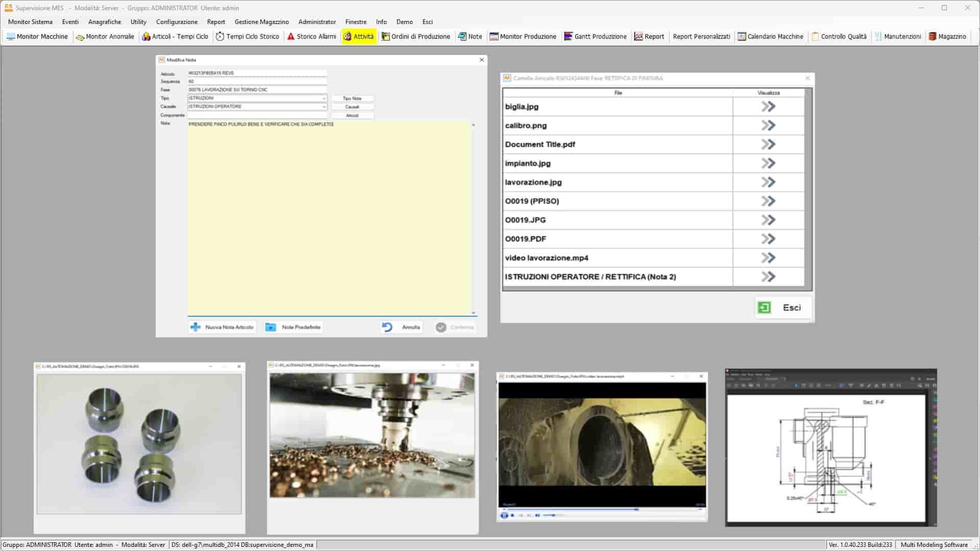Click the Note Predefinite button
This screenshot has width=980, height=551.
(293, 327)
